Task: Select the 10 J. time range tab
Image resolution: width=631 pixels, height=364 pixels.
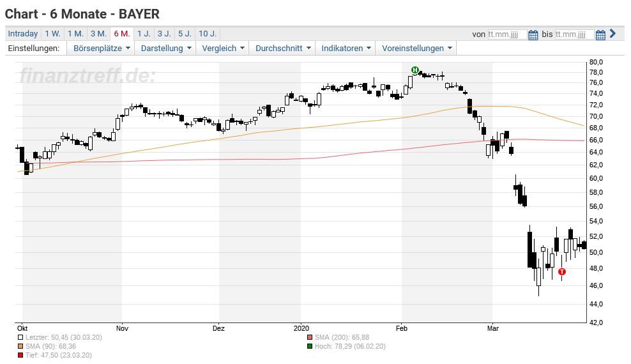Action: click(208, 34)
